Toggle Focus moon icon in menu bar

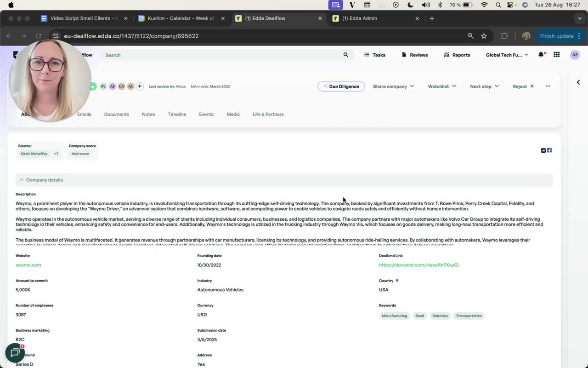point(411,5)
